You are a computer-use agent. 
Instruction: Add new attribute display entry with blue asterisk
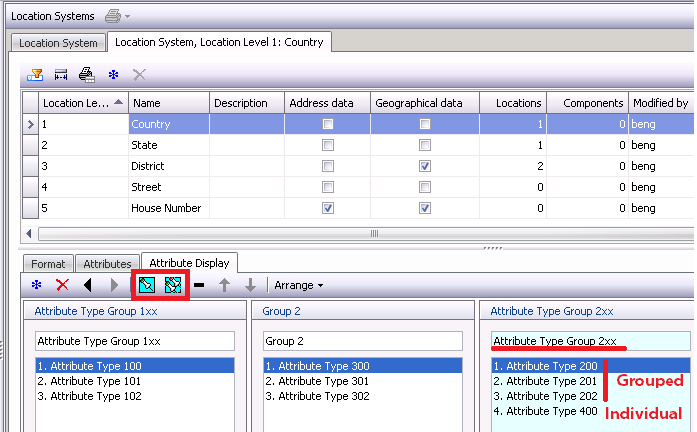(36, 285)
